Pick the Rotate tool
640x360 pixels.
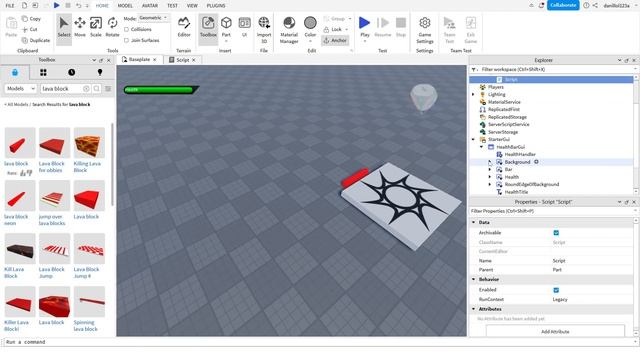coord(112,28)
